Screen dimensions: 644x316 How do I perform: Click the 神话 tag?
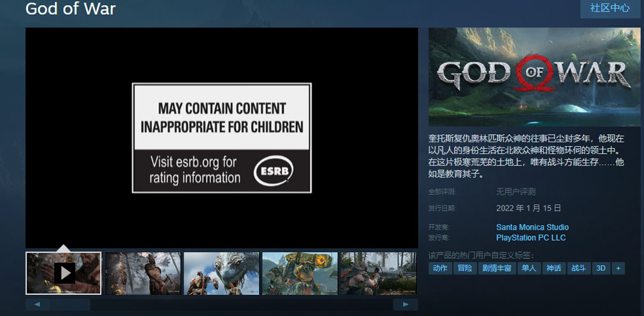coord(553,269)
